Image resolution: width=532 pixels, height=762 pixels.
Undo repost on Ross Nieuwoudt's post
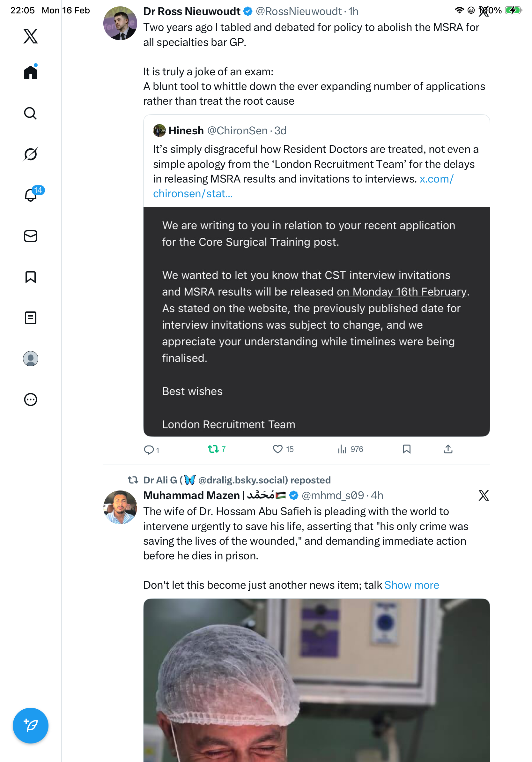[x=213, y=449]
